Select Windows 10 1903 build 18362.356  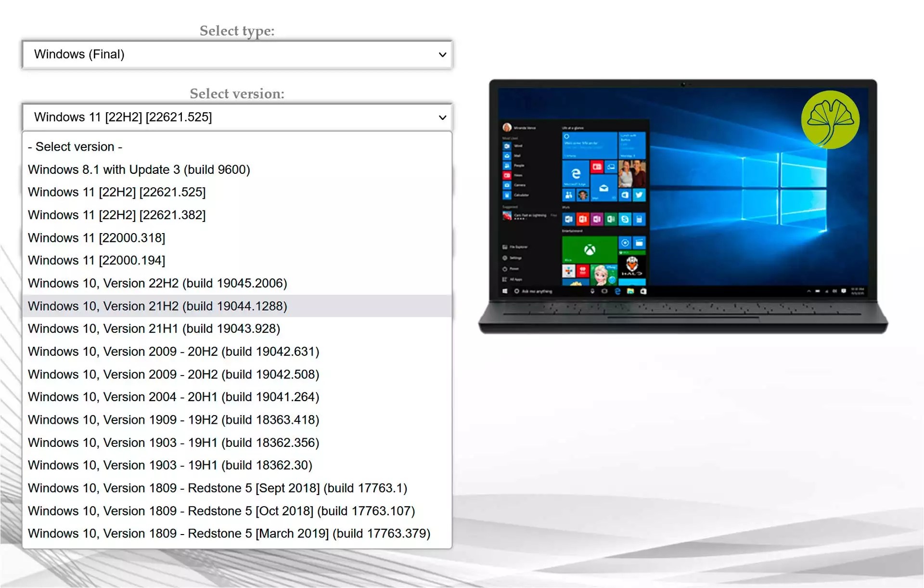(x=173, y=443)
